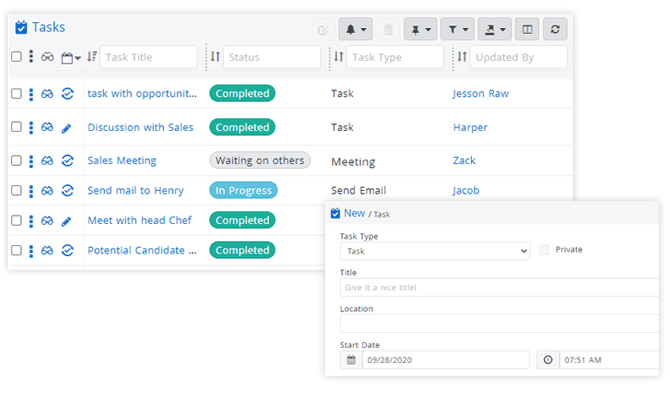Viewport: 670px width, 400px height.
Task: Open the Meet with head Chef link
Action: [140, 221]
